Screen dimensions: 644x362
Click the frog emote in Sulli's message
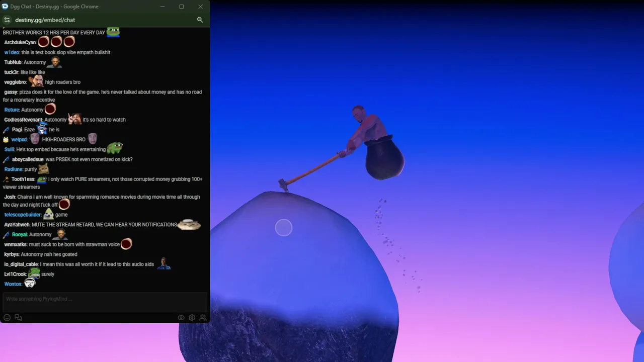(x=115, y=148)
